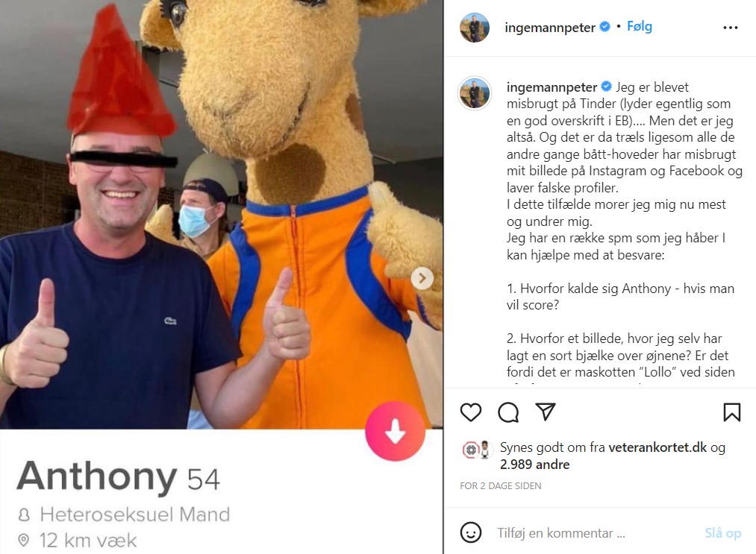This screenshot has height=554, width=756.
Task: Click the Følg follow button
Action: point(640,27)
